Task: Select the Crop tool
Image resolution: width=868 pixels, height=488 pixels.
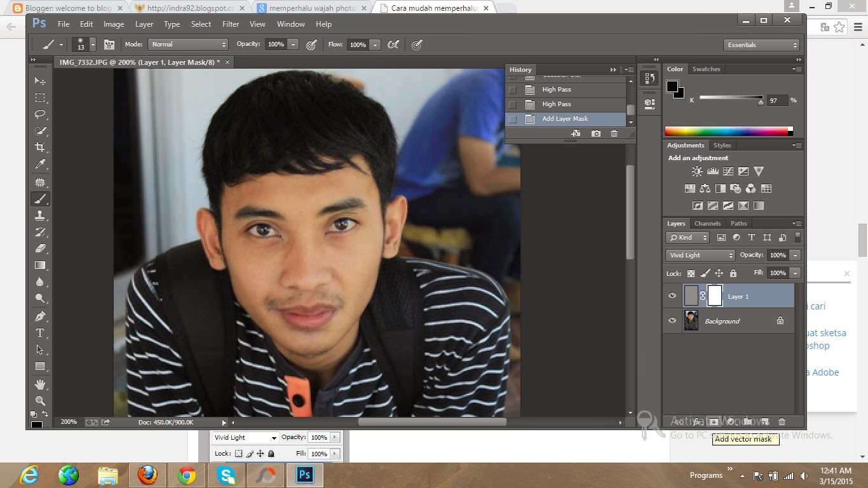Action: pyautogui.click(x=40, y=147)
